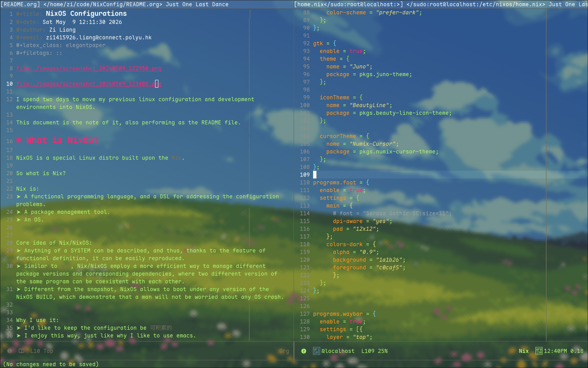Screen dimensions: 588x368
Task: Click the 'NixOS Configurations' title text
Action: point(86,13)
